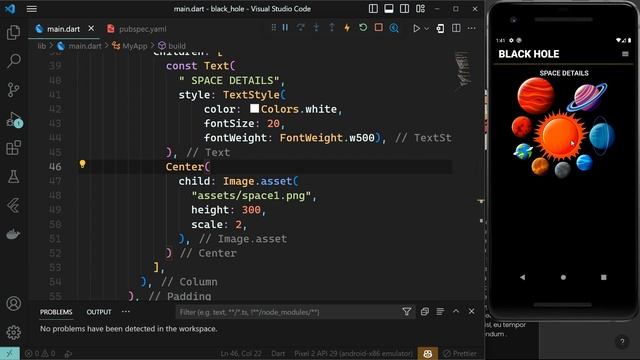This screenshot has width=640, height=360.
Task: Click the lightbulb code action on line 46
Action: [82, 164]
